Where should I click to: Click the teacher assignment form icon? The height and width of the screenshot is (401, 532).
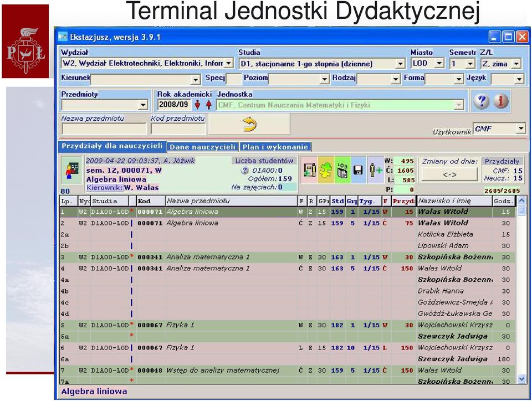click(x=309, y=170)
